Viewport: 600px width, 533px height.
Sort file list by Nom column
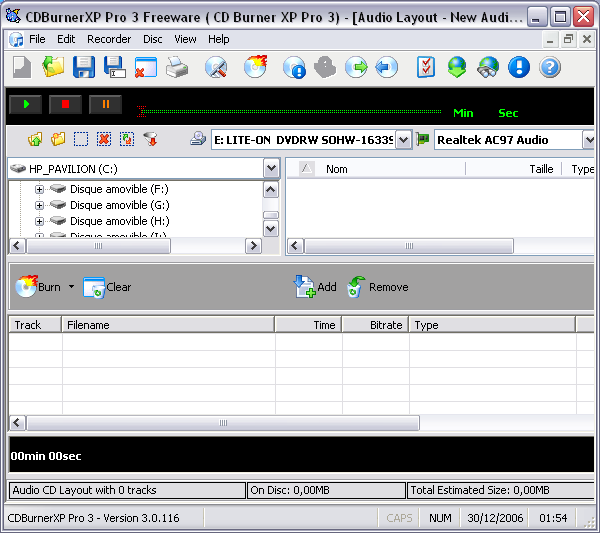376,169
